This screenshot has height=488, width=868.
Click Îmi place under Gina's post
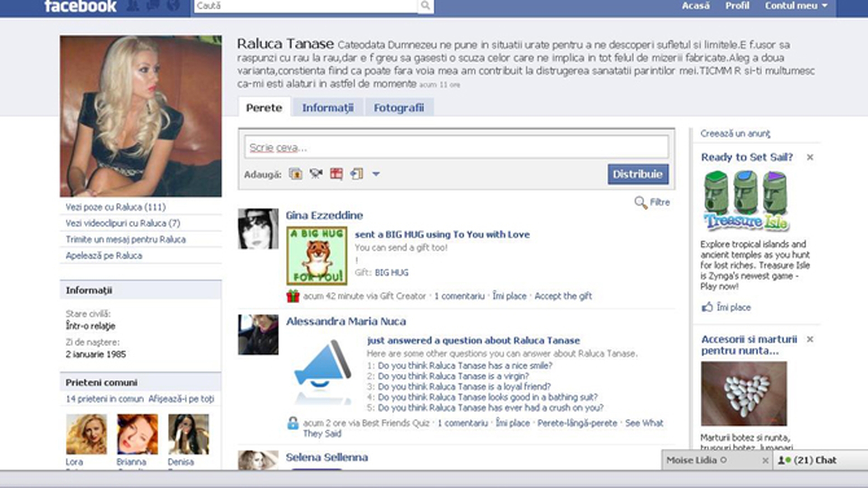pos(509,296)
